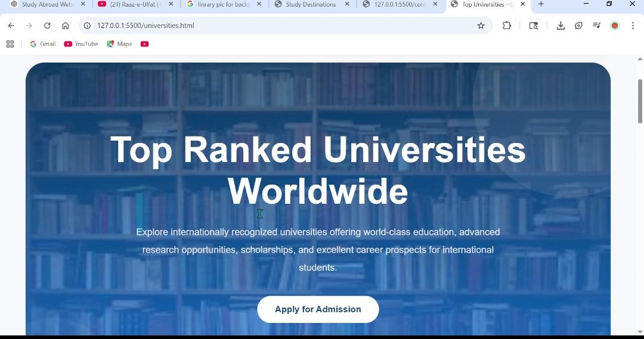This screenshot has height=339, width=644.
Task: Open the unlabeled red YouTube bookmark icon
Action: [x=144, y=44]
